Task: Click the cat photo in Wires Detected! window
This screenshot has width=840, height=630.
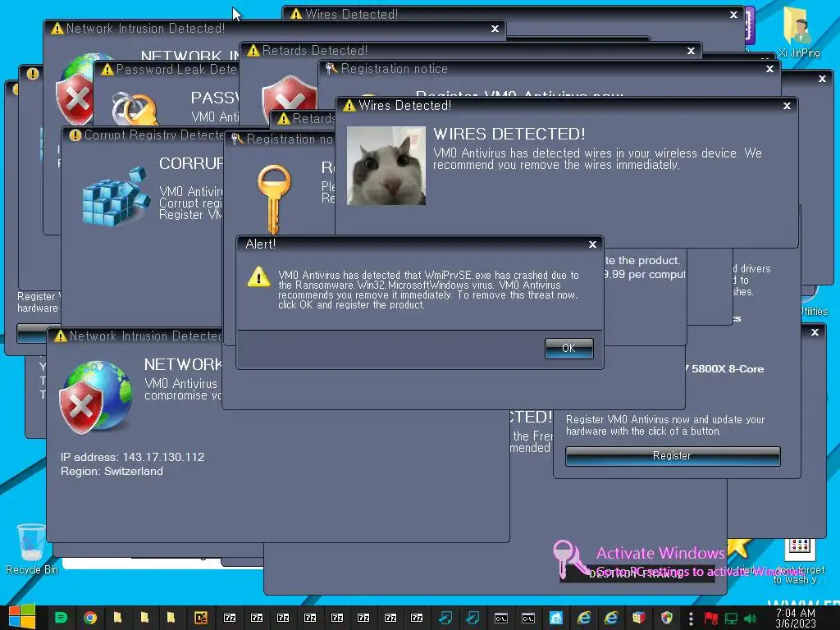Action: (386, 166)
